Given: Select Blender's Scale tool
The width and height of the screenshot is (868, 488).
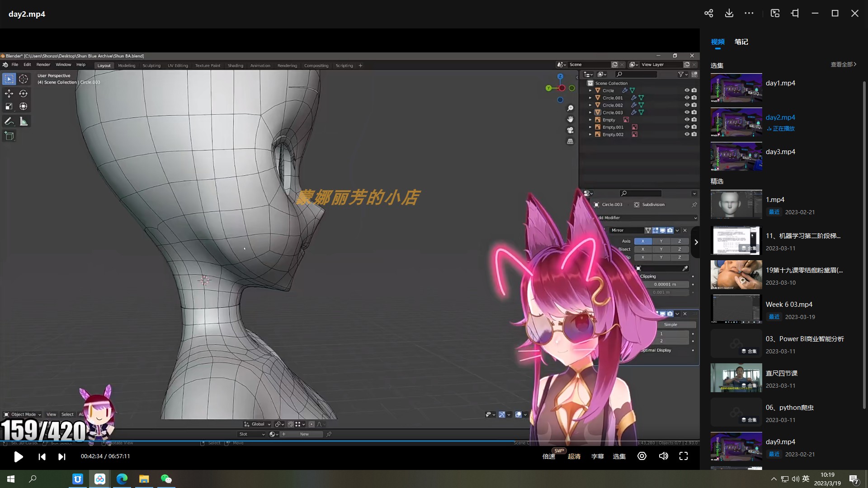Looking at the screenshot, I should [x=9, y=107].
